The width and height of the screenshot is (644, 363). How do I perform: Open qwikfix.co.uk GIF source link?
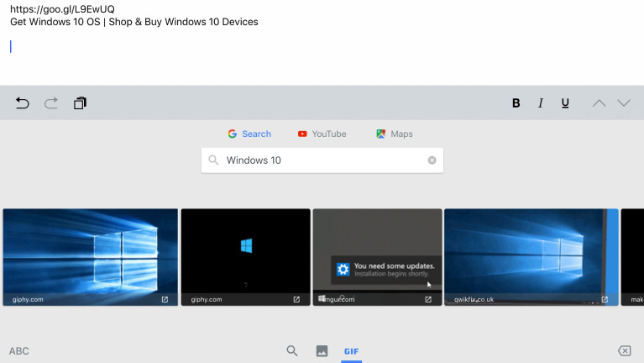tap(605, 299)
